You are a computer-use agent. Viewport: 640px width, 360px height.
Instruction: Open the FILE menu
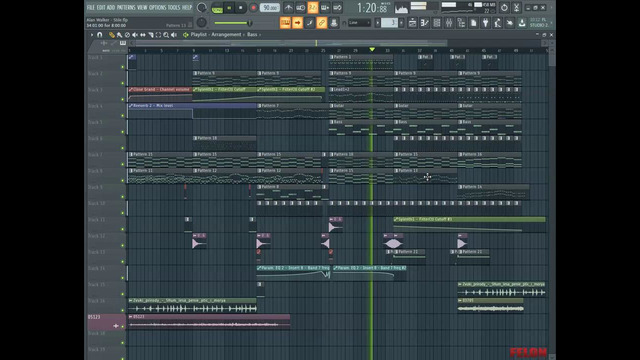pos(90,7)
